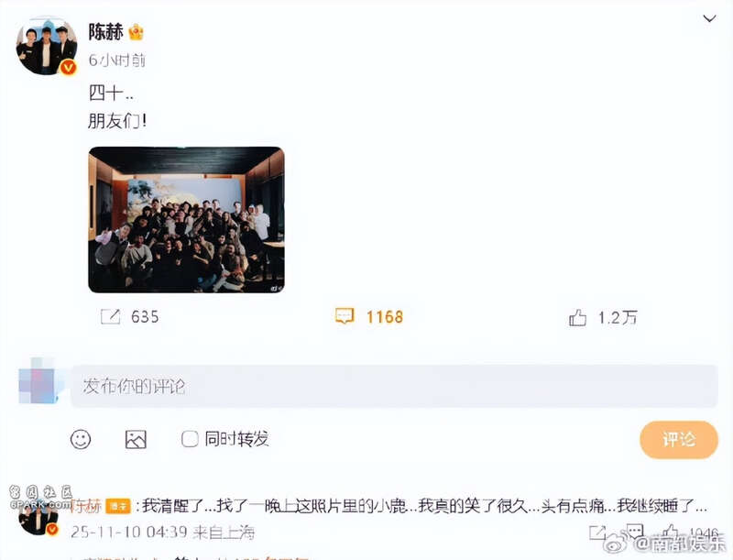Open the 陈赫 profile name link
Image resolution: width=733 pixels, height=560 pixels.
106,32
